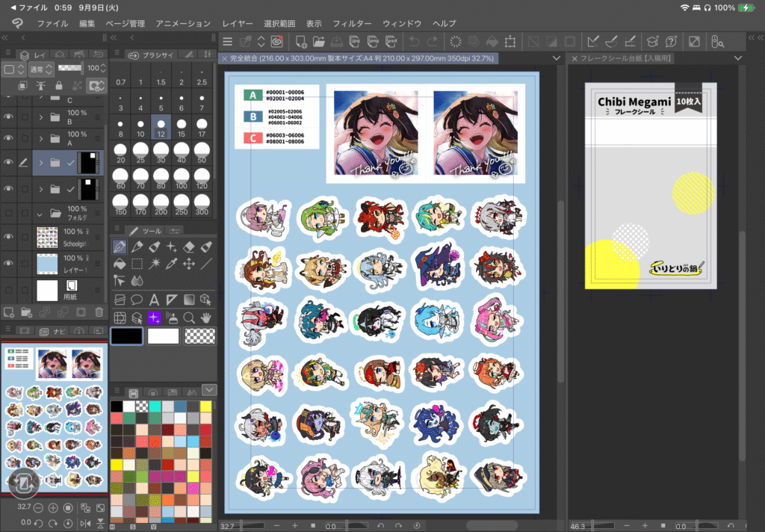The image size is (765, 532).
Task: Hide folder B layer visibility eye
Action: pyautogui.click(x=8, y=117)
